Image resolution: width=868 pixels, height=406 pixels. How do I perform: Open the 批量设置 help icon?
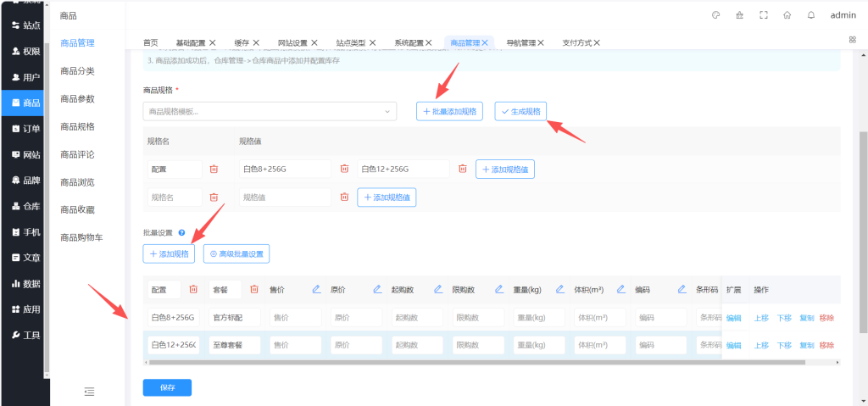[x=181, y=233]
